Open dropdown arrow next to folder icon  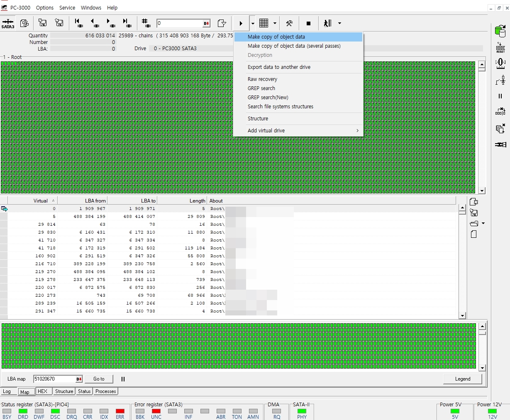click(x=483, y=224)
